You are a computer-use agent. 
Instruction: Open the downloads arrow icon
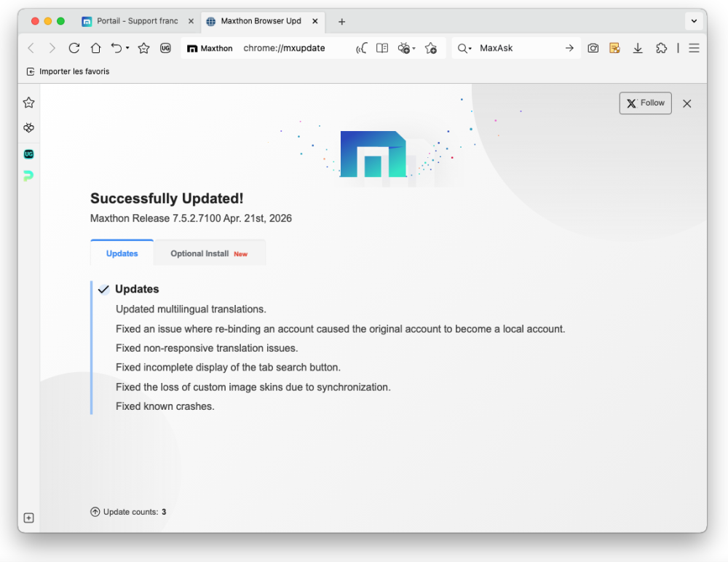click(638, 48)
